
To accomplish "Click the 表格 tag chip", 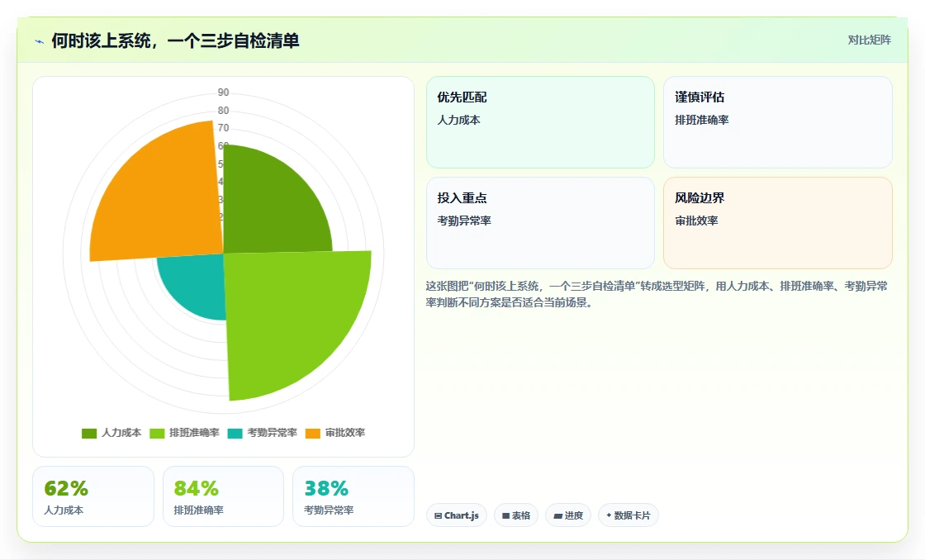I will [x=516, y=515].
